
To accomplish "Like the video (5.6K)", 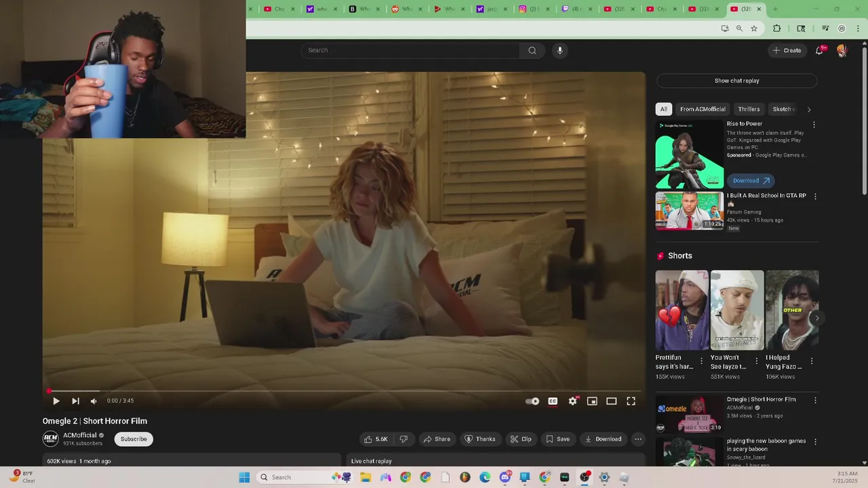I will pos(376,439).
